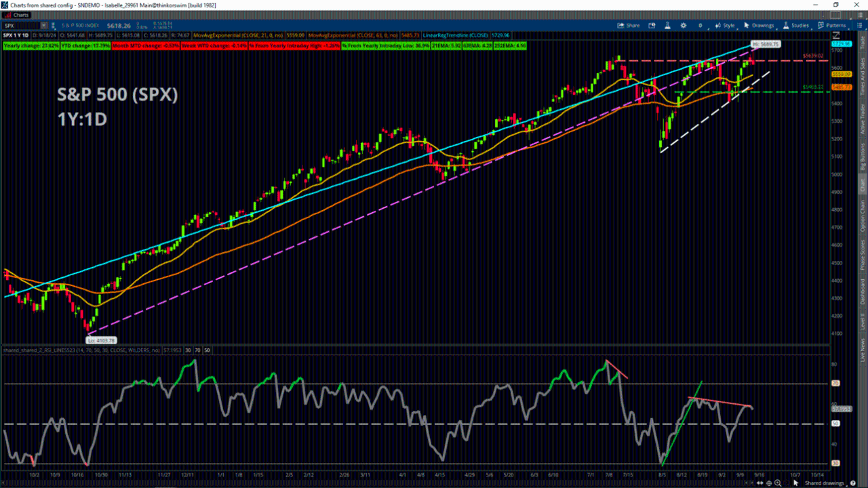This screenshot has height=488, width=868.
Task: Click the SPX symbol input field
Action: (x=20, y=25)
